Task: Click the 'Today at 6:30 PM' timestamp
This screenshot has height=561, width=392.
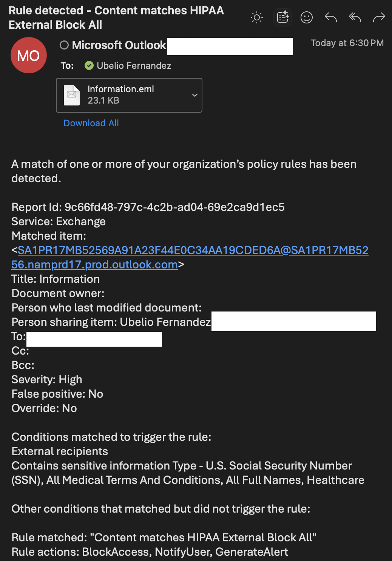Action: [347, 43]
